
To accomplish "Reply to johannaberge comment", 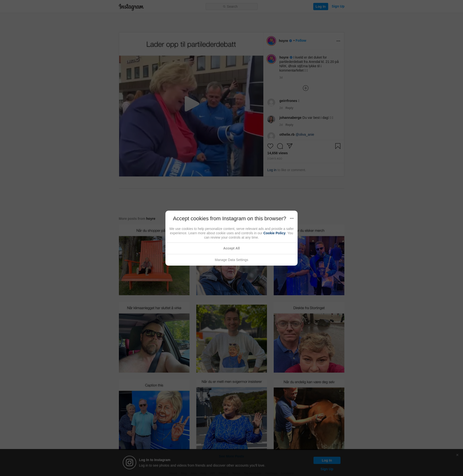I will (x=289, y=125).
